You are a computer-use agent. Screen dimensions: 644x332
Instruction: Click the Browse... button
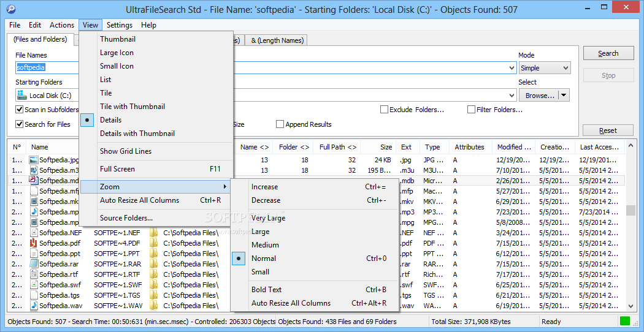[540, 96]
